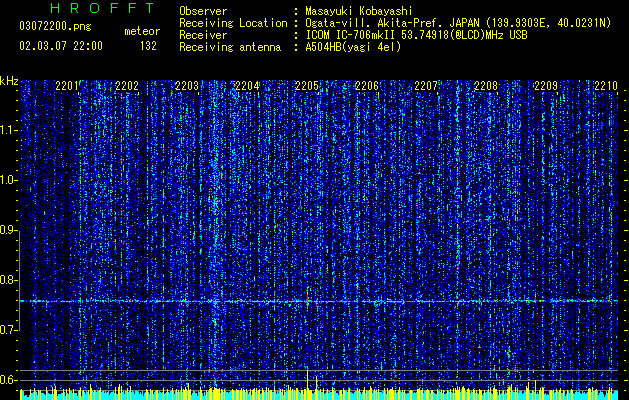Click the 0.6 kHz axis label
Image resolution: width=629 pixels, height=400 pixels.
point(8,380)
